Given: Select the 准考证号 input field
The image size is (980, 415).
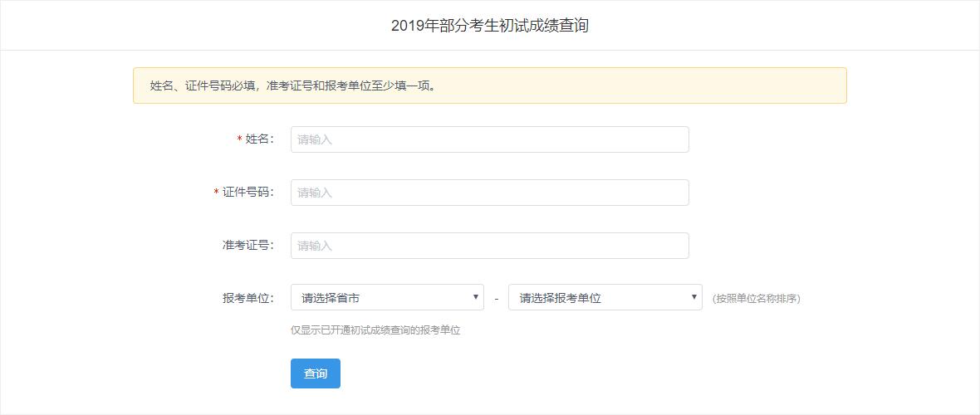Looking at the screenshot, I should [489, 246].
